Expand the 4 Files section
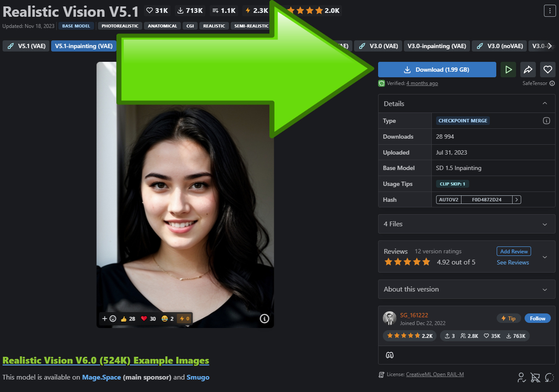 (x=464, y=224)
